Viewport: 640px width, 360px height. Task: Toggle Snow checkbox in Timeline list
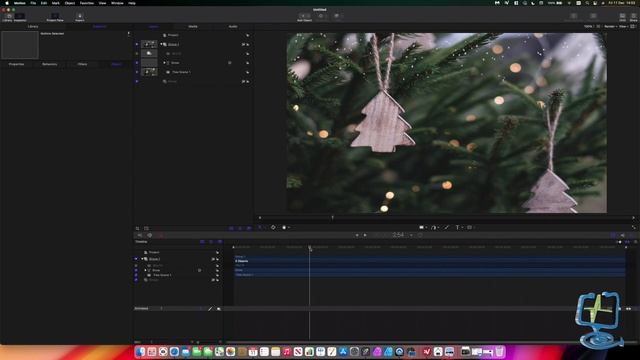point(136,270)
